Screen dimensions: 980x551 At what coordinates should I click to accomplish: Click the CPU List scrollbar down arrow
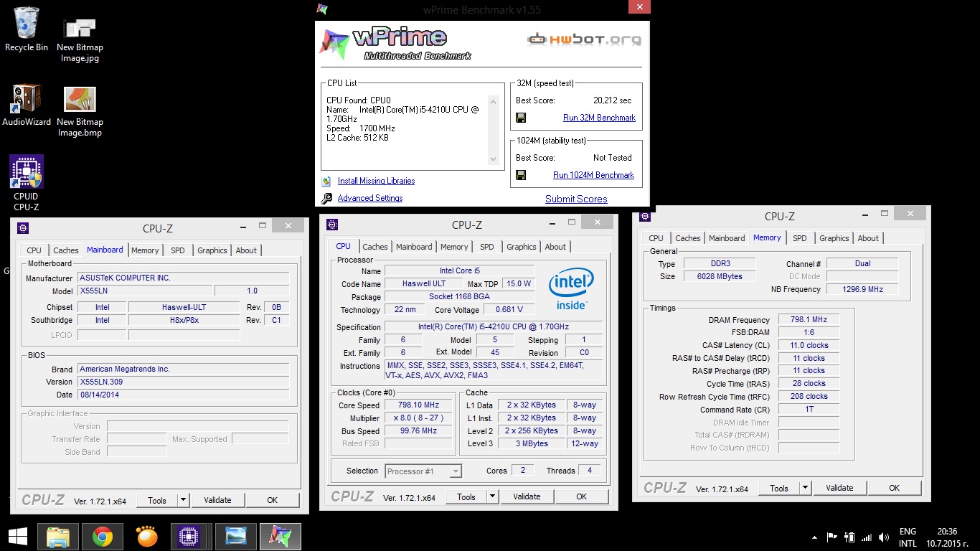point(493,159)
